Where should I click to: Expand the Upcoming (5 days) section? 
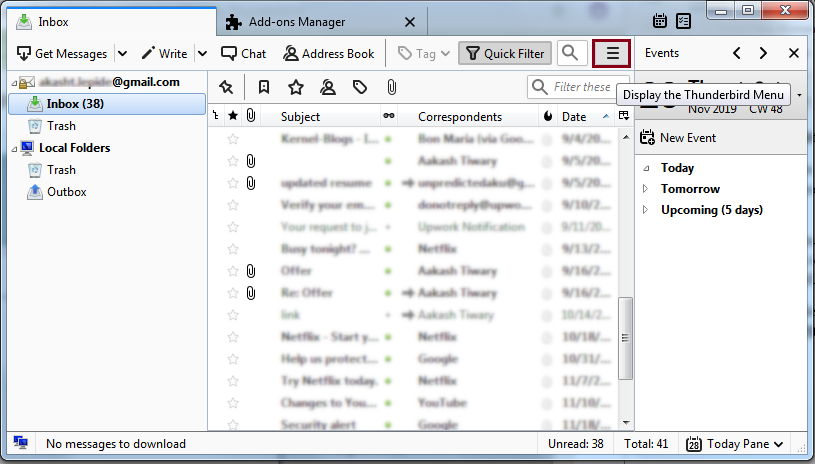(x=646, y=210)
